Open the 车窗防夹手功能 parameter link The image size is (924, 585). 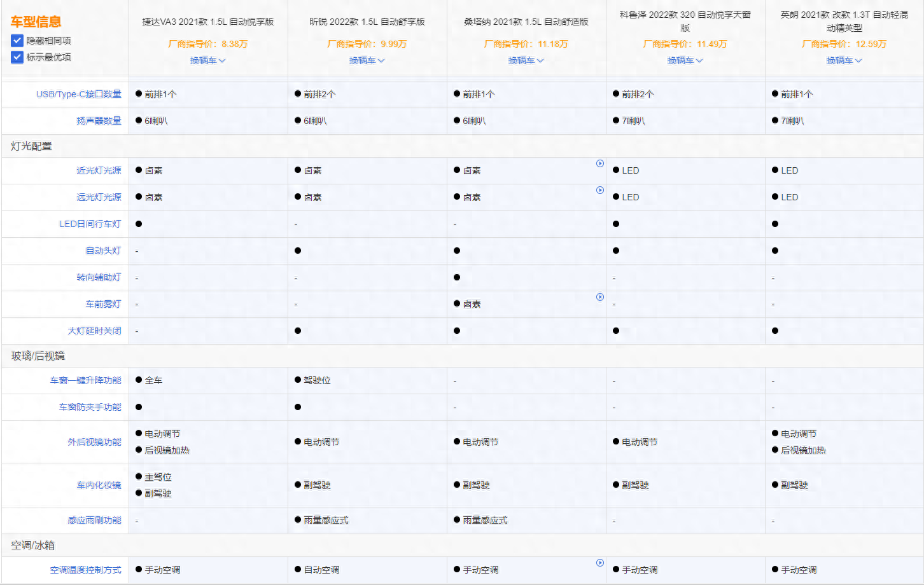[x=90, y=407]
